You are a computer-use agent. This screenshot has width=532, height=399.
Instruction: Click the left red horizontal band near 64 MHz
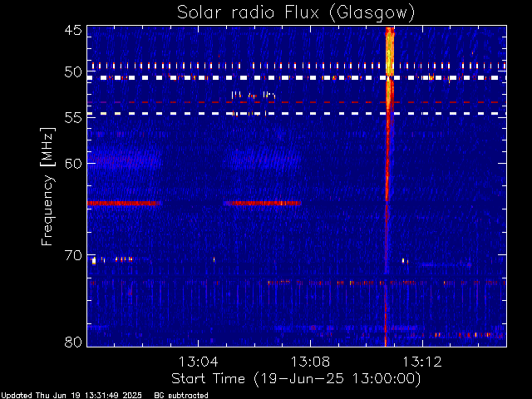tap(124, 203)
